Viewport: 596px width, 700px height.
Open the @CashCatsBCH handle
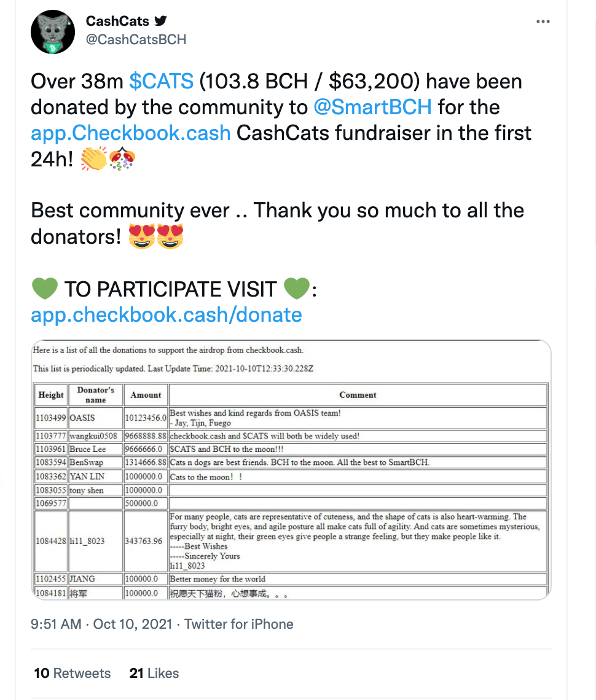[x=136, y=40]
